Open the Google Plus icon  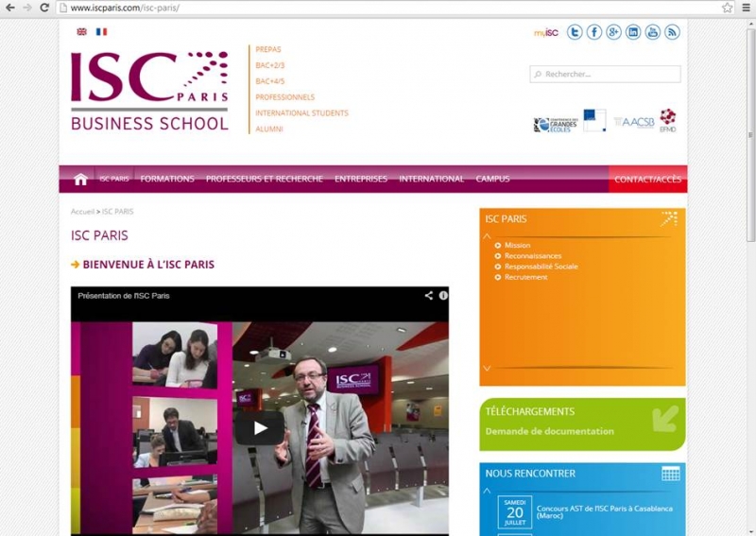(x=613, y=32)
